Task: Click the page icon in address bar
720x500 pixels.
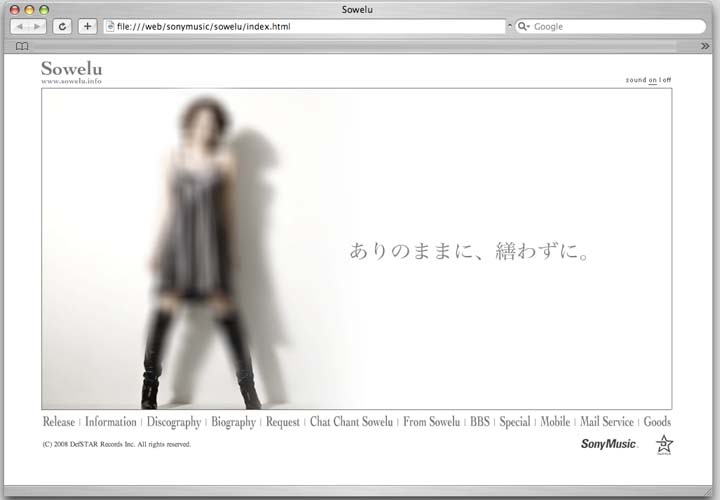Action: click(111, 26)
